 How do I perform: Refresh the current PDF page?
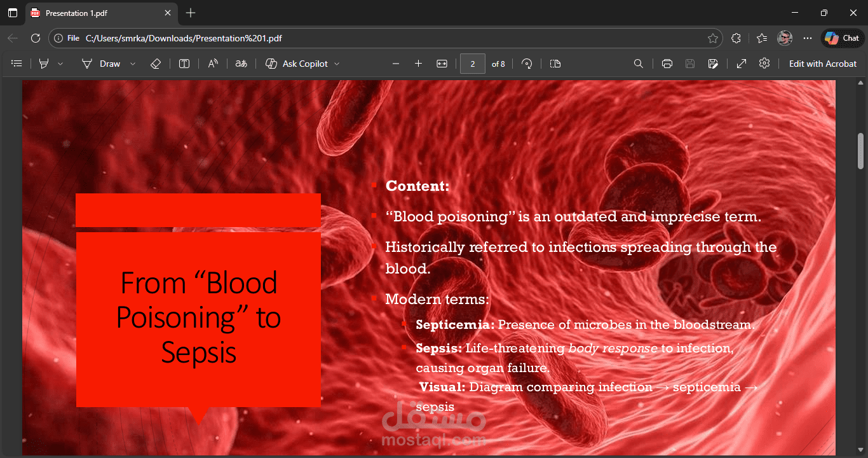coord(36,38)
